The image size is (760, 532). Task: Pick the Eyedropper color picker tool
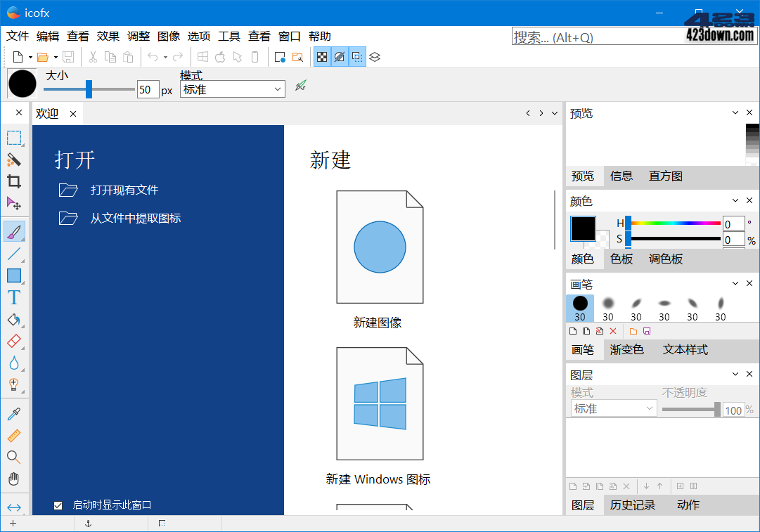click(x=14, y=413)
